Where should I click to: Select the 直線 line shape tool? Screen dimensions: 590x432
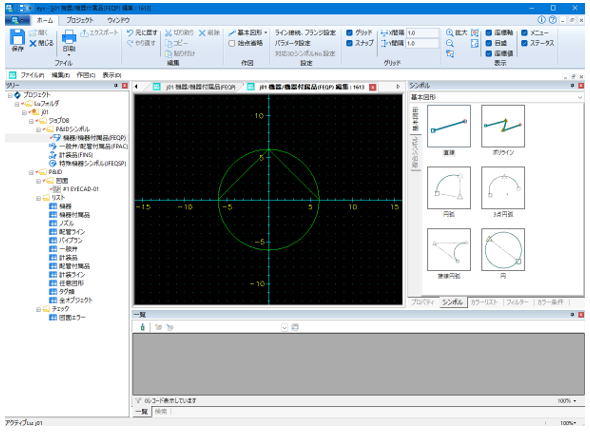[449, 126]
